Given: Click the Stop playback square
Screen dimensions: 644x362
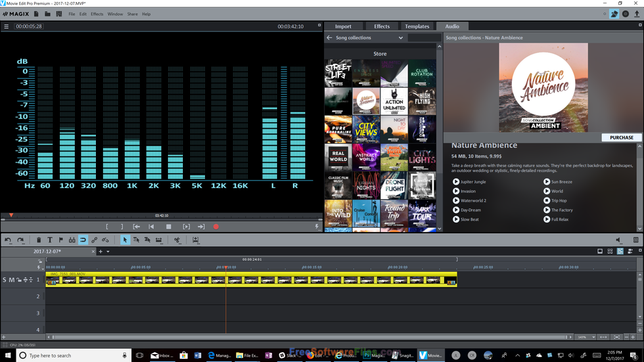Looking at the screenshot, I should [168, 227].
